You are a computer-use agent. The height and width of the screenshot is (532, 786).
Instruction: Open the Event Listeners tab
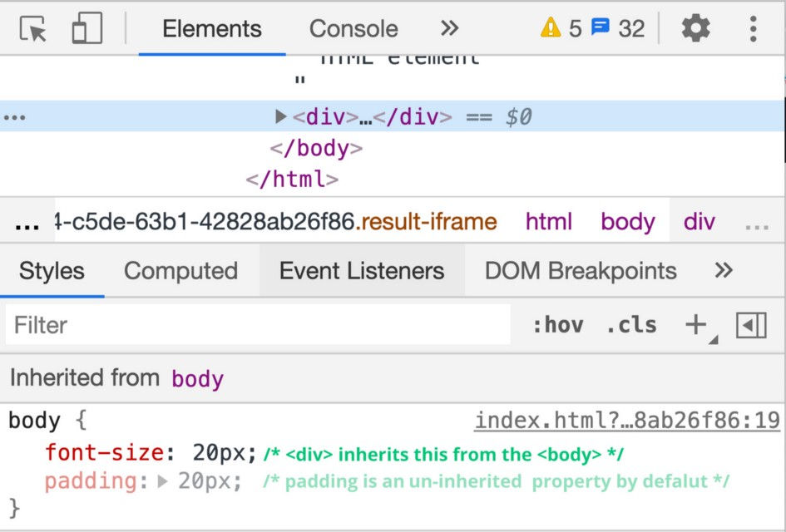pyautogui.click(x=362, y=271)
